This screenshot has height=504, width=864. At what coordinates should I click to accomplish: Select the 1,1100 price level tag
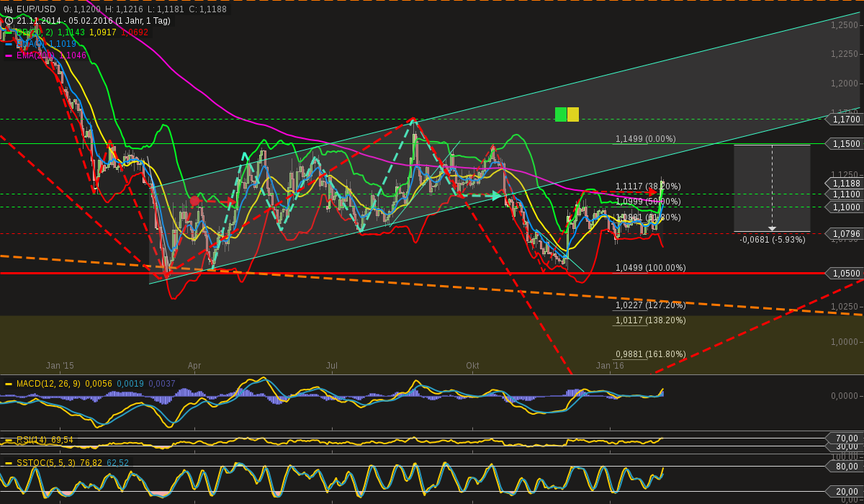click(845, 194)
